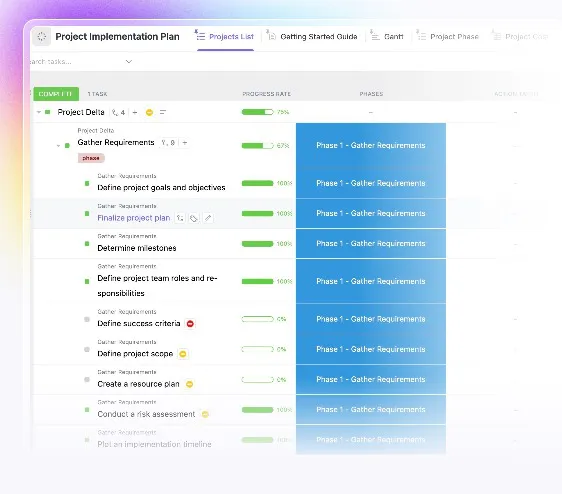
Task: Click the pencil rename icon beside Finalize project plan
Action: click(208, 218)
